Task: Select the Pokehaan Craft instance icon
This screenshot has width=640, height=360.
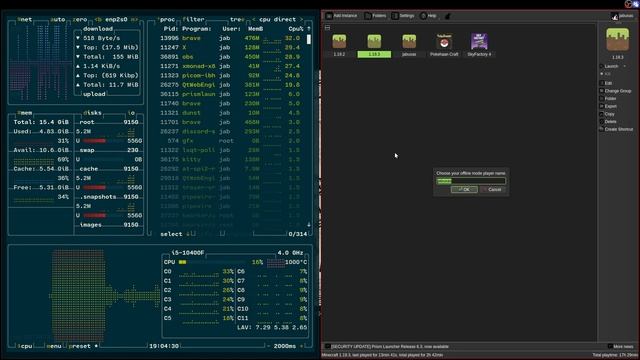Action: (x=444, y=41)
